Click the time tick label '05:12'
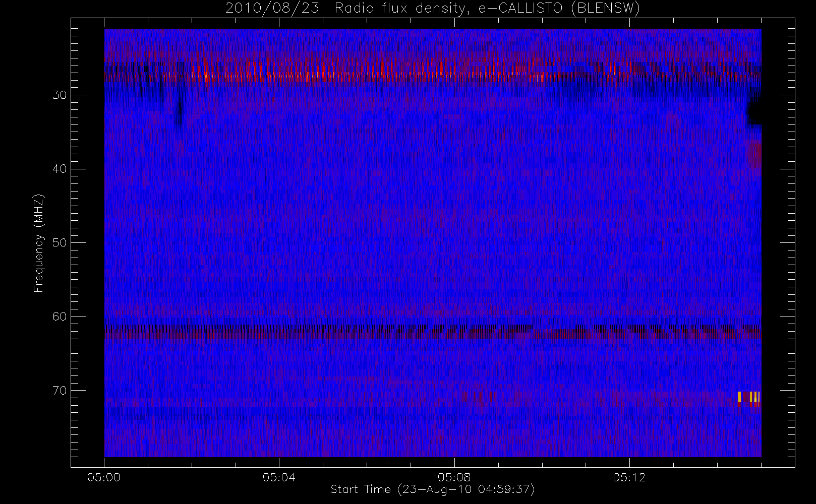Screen dimensions: 816x504 point(629,477)
